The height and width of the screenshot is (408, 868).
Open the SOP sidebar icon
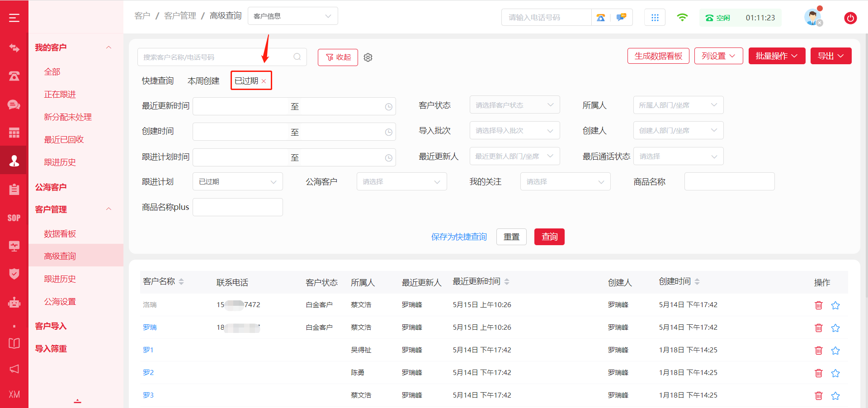click(x=14, y=218)
